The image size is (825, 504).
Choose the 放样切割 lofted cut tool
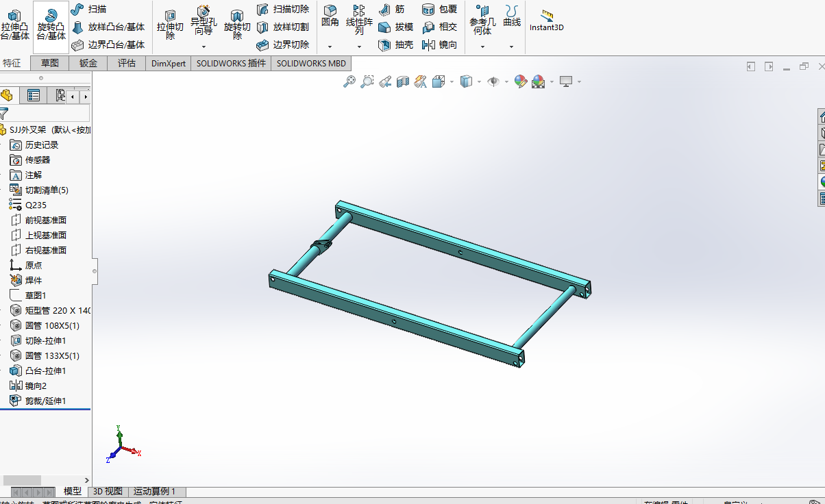[x=282, y=27]
